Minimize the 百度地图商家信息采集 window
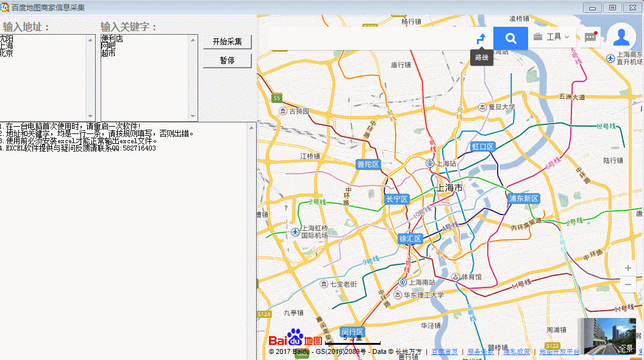The height and width of the screenshot is (360, 644). pos(592,8)
